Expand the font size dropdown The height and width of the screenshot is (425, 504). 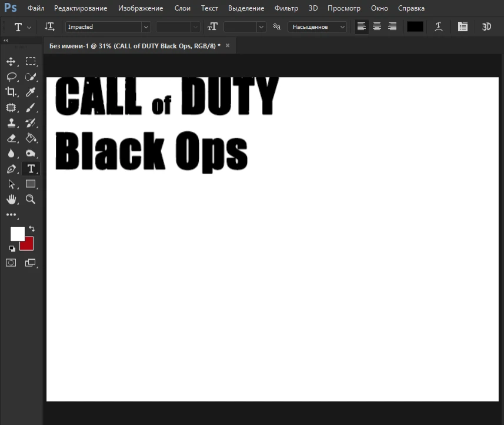261,26
